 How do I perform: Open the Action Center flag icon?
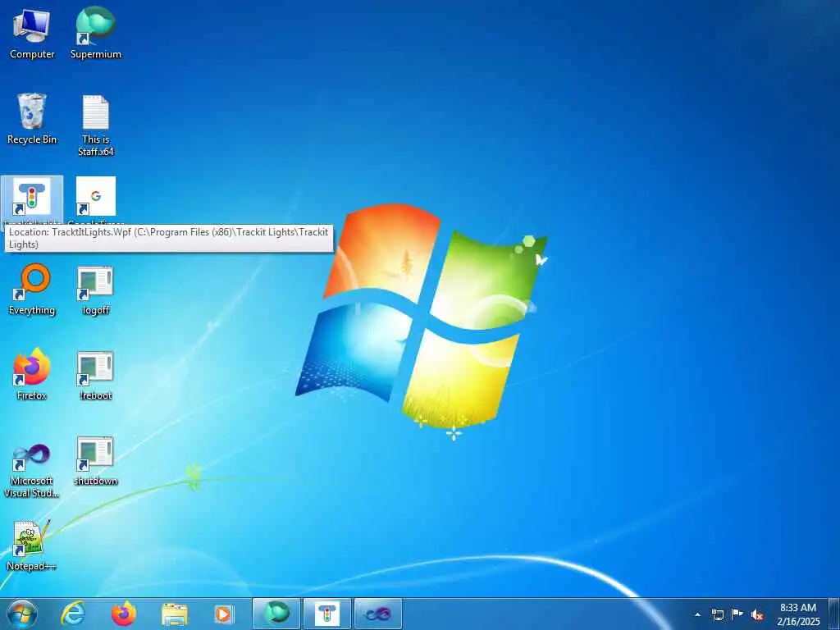[x=737, y=614]
